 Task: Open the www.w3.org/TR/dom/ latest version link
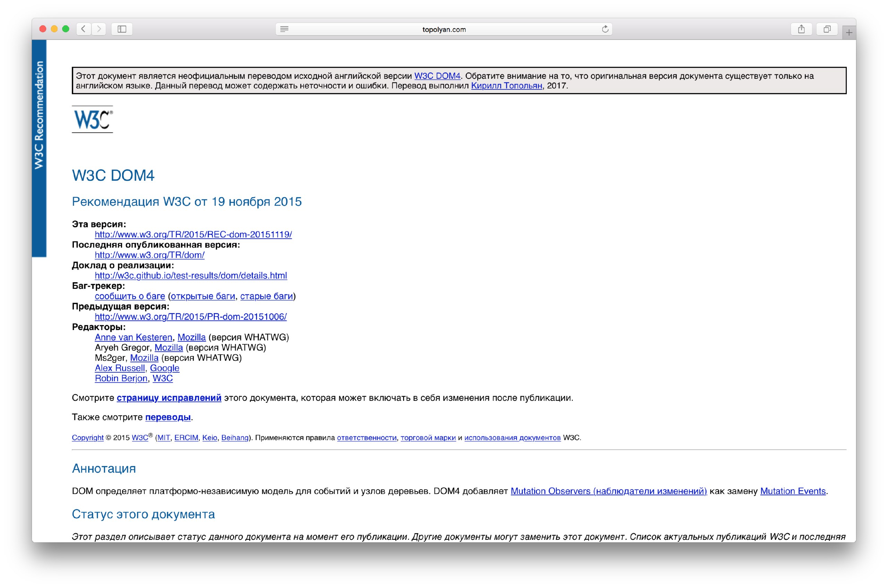coord(150,255)
